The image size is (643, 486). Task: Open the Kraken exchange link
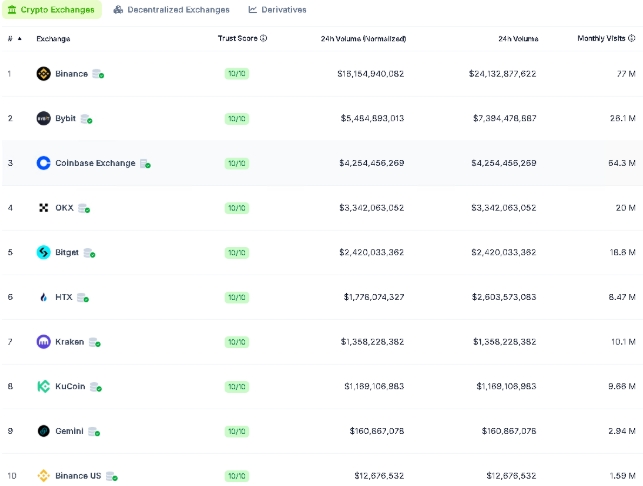(69, 342)
